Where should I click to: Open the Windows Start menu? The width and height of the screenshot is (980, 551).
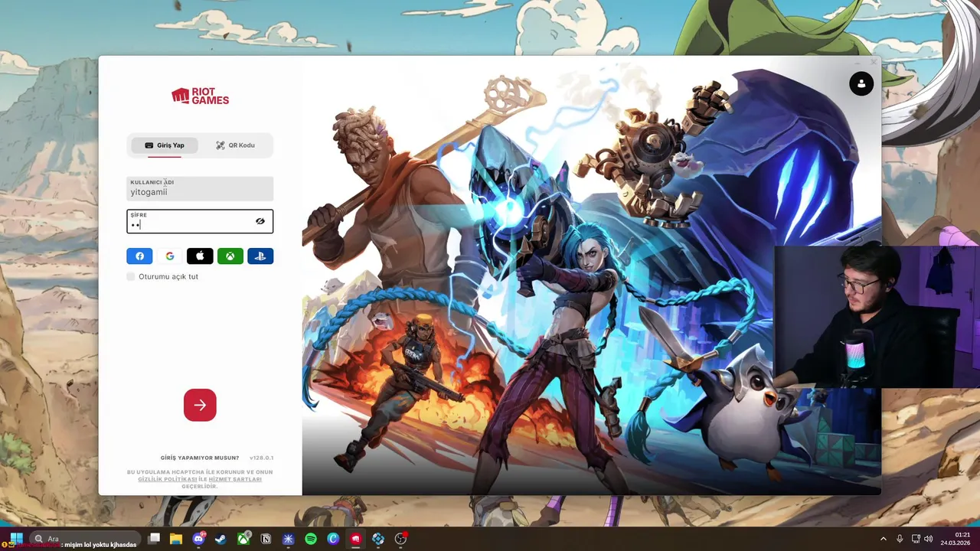pos(16,539)
